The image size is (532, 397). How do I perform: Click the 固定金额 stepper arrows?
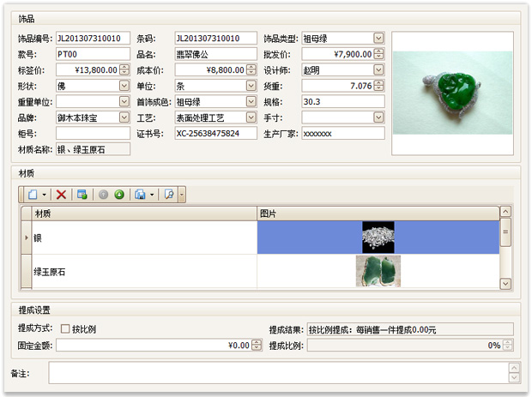click(257, 346)
